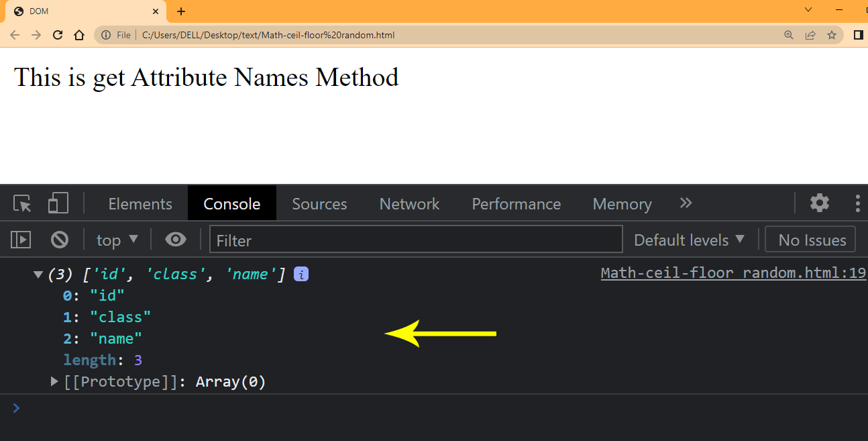Image resolution: width=868 pixels, height=441 pixels.
Task: Bookmark this page with star icon
Action: 832,35
